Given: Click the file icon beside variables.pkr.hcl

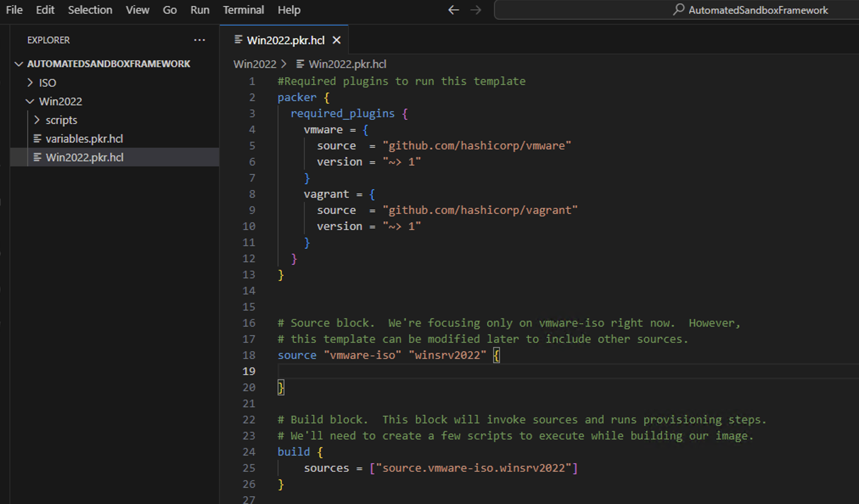Looking at the screenshot, I should [37, 139].
